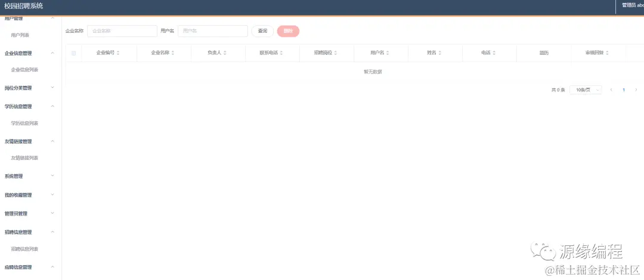Collapse the 企业信息管理 sidebar group chevron
The image size is (644, 280).
[x=52, y=53]
